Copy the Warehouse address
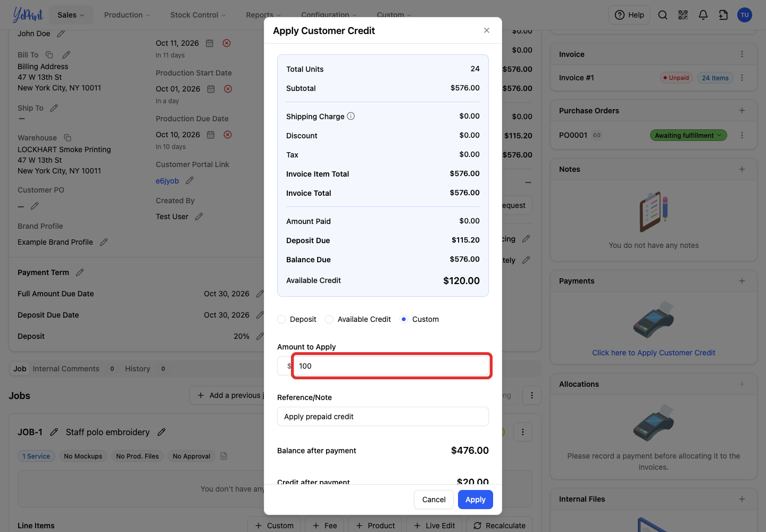 tap(68, 138)
